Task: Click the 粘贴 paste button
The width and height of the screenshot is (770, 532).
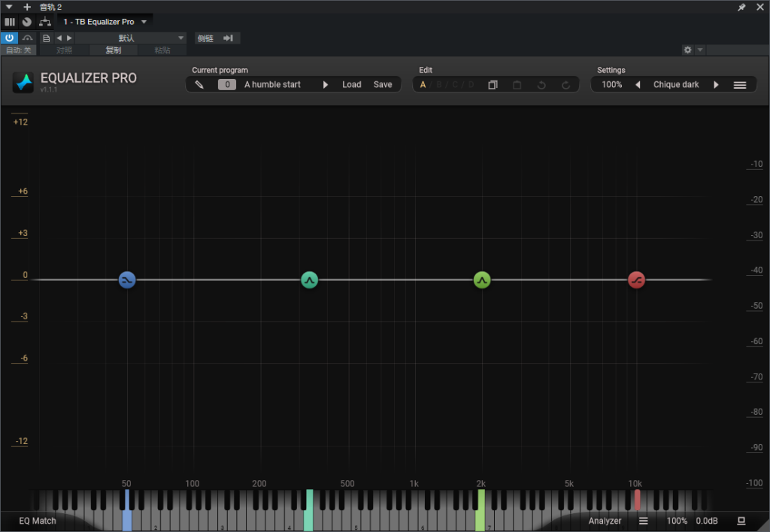Action: (x=162, y=50)
